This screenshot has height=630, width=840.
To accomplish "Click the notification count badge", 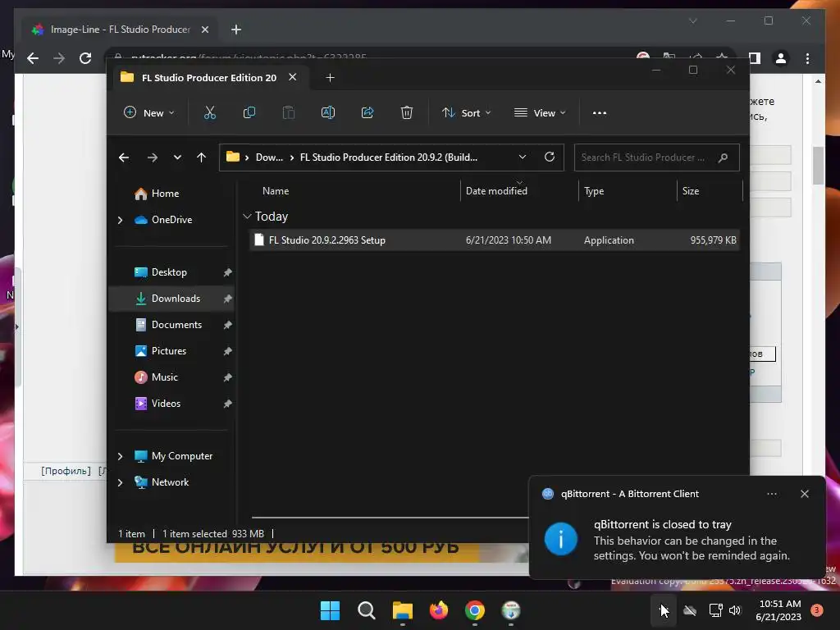I will (x=817, y=610).
